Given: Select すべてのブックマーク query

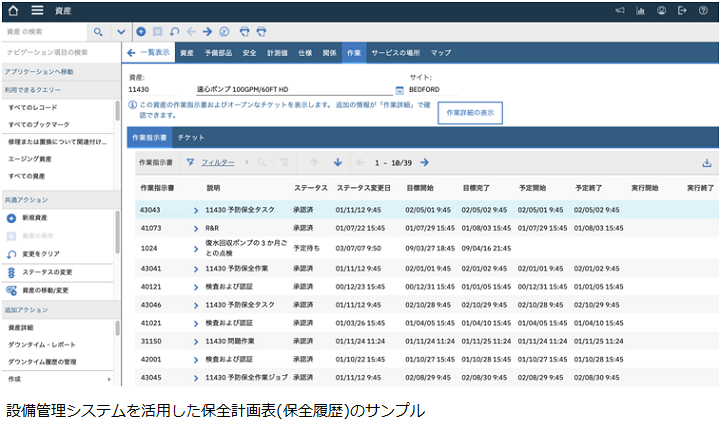Looking at the screenshot, I should pos(39,124).
